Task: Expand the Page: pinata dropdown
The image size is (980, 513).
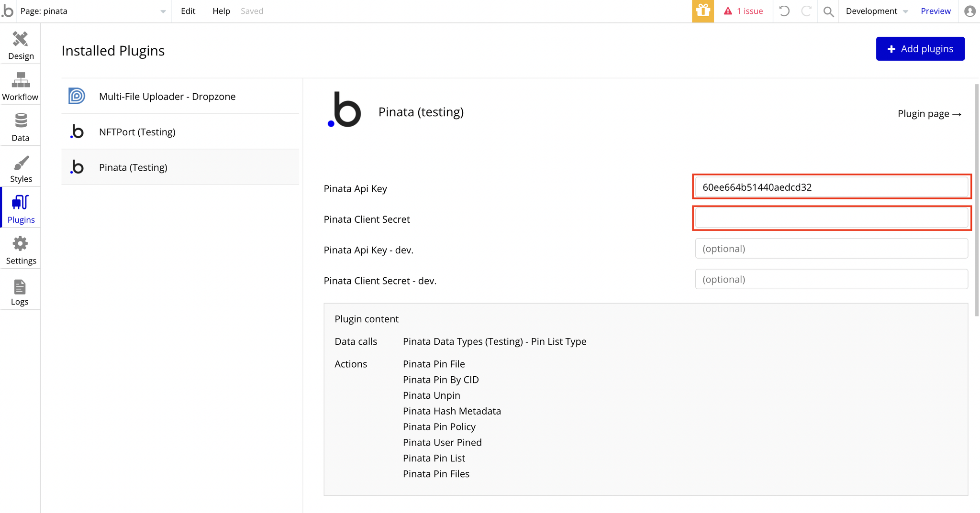Action: point(93,11)
